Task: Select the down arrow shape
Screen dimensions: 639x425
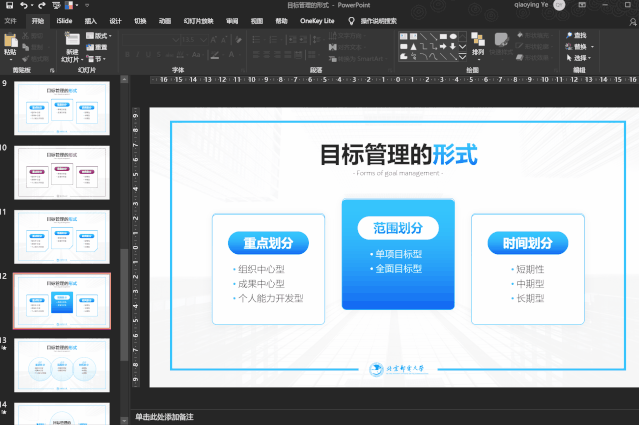Action: pos(453,46)
